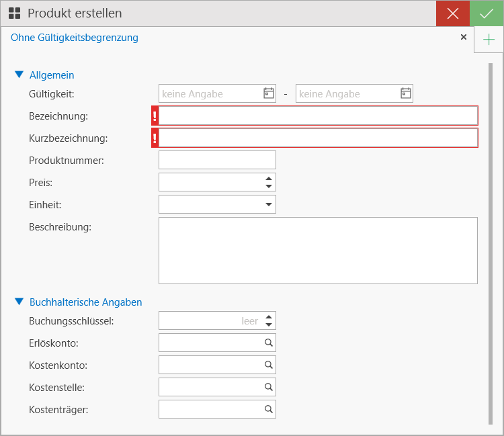Viewport: 504px width, 436px height.
Task: Click the Kurzbezeichnung error exclamation mark
Action: tap(155, 138)
